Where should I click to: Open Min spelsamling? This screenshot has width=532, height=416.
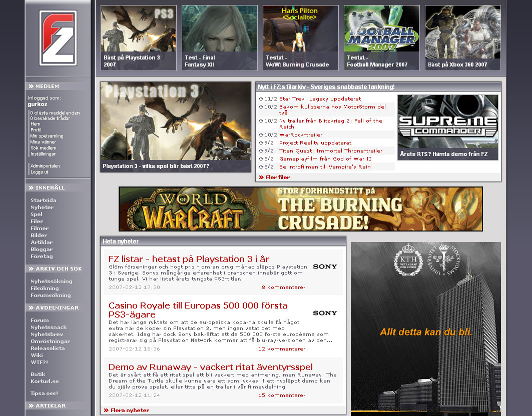47,136
